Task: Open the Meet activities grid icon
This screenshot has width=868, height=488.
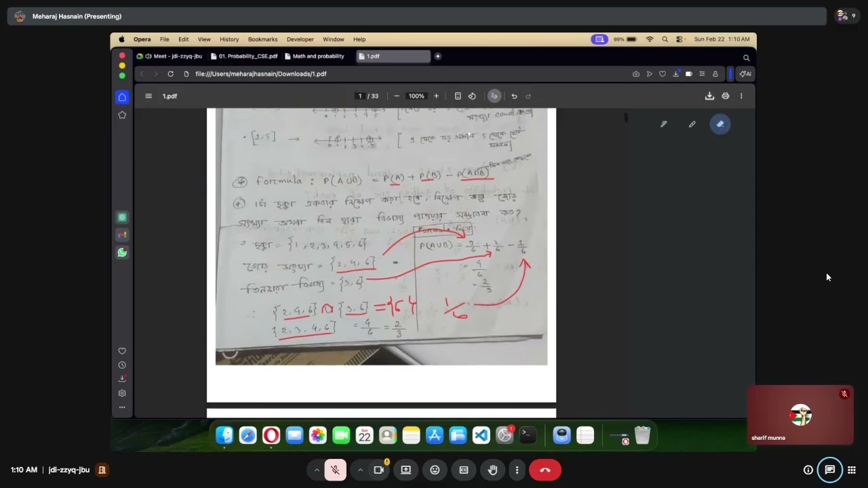Action: tap(852, 470)
